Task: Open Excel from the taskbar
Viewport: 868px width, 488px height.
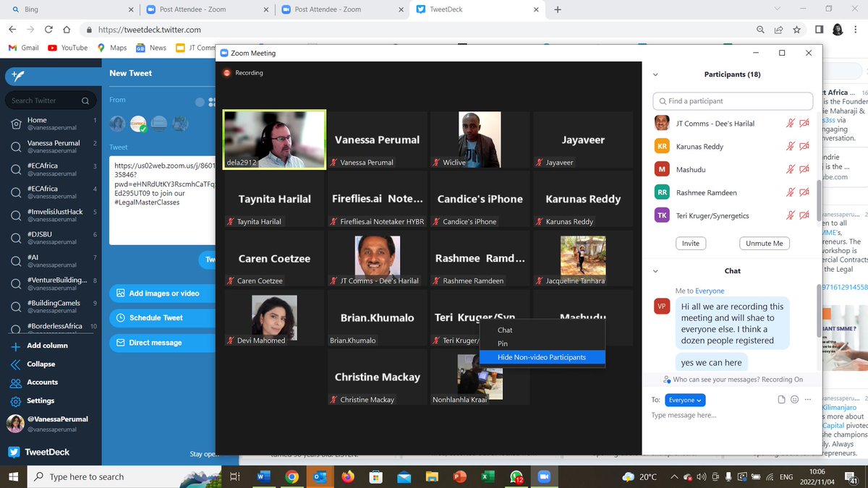Action: 488,477
